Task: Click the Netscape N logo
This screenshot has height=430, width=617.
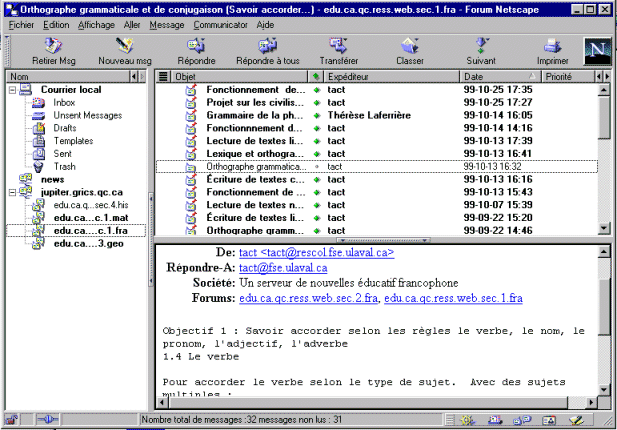Action: (x=598, y=51)
